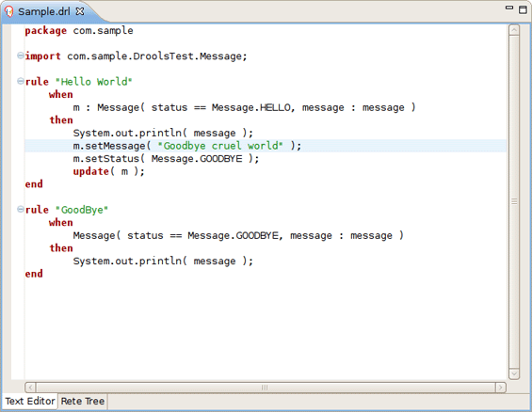Image resolution: width=532 pixels, height=412 pixels.
Task: Click the Drools icon on Sample.drl tab
Action: click(x=9, y=12)
